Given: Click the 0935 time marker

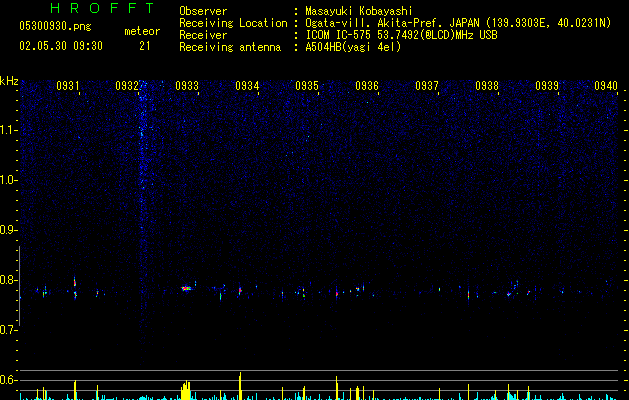Looking at the screenshot, I should [307, 86].
